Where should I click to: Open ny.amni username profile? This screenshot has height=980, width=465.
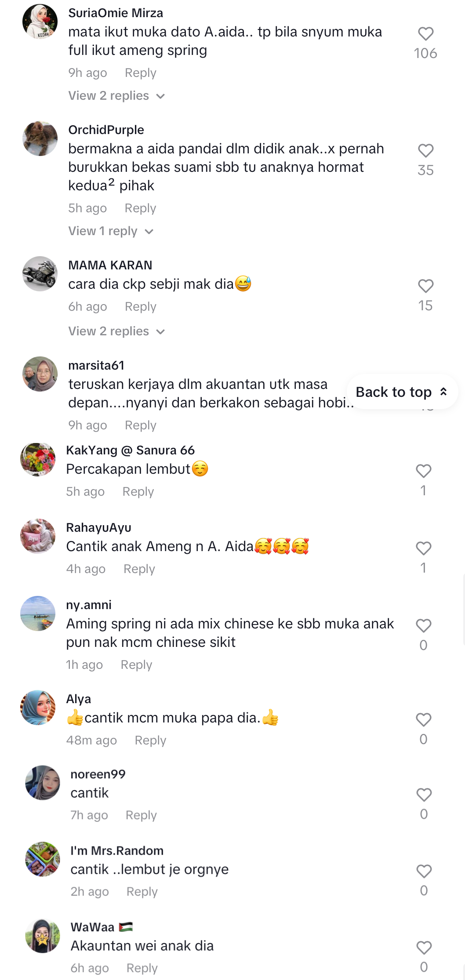point(89,605)
